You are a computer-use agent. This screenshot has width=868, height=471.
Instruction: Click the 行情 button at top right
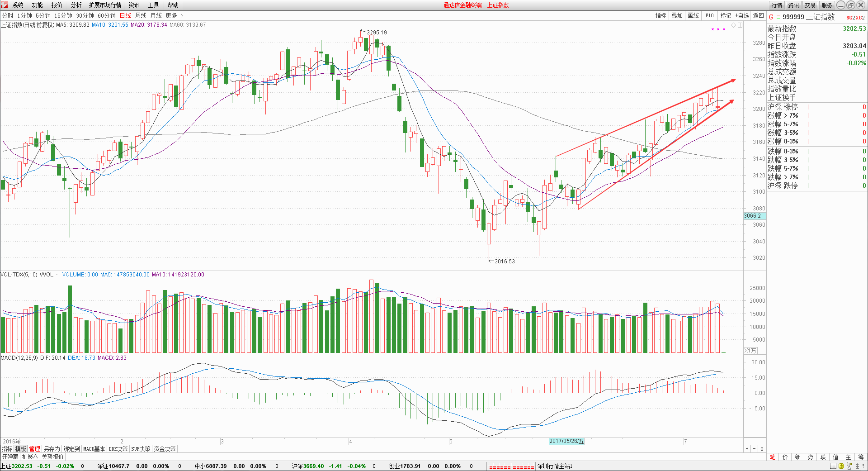777,5
